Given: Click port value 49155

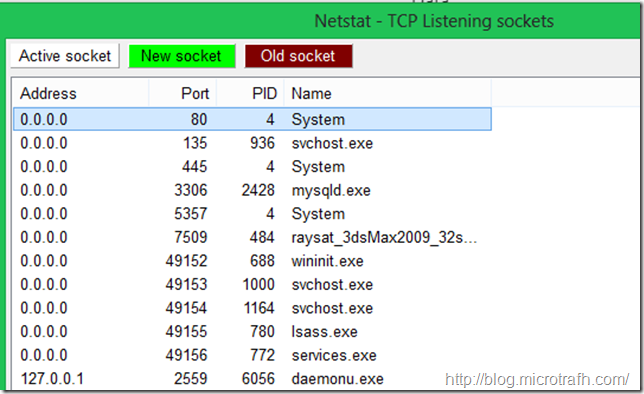Looking at the screenshot, I should 186,332.
